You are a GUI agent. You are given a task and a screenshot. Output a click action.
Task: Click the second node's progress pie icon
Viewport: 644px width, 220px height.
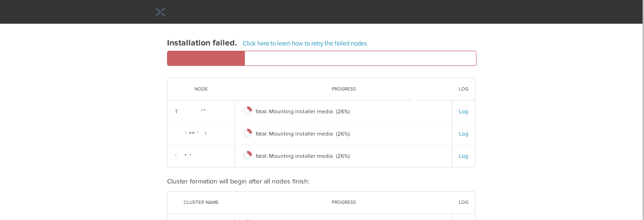point(247,133)
